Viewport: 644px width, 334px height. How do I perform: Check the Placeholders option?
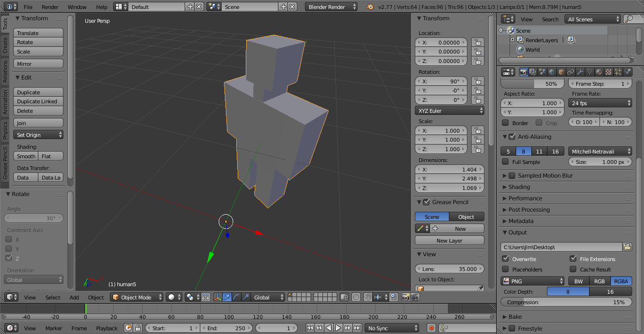click(505, 269)
